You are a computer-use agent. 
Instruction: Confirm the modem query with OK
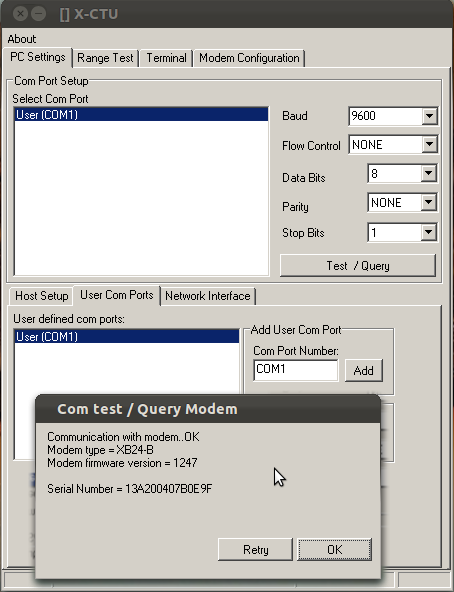[x=334, y=549]
